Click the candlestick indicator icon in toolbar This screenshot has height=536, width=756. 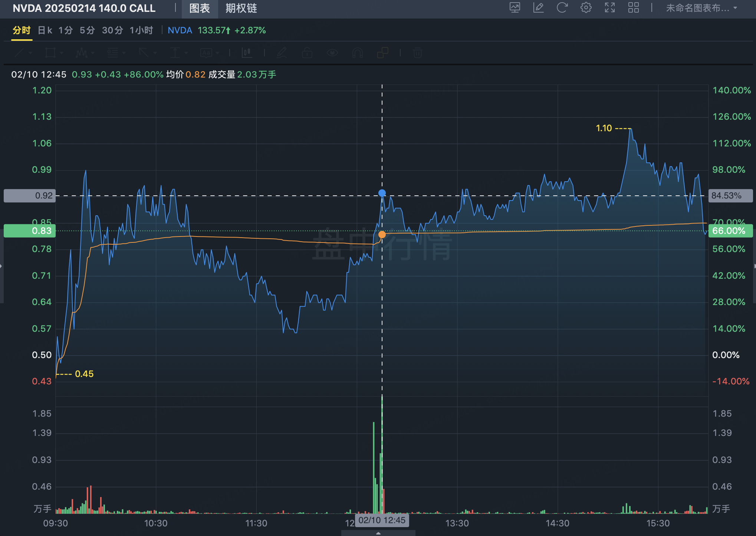tap(247, 53)
